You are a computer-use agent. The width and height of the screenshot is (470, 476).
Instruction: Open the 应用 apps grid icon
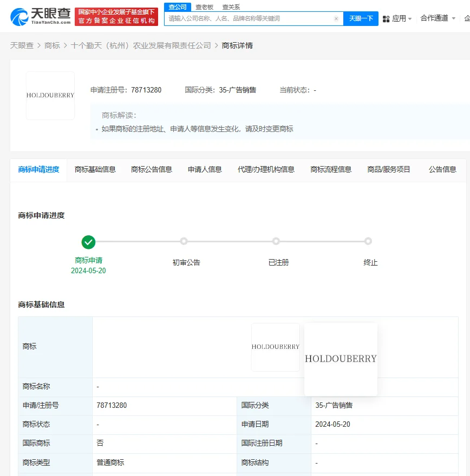[387, 18]
